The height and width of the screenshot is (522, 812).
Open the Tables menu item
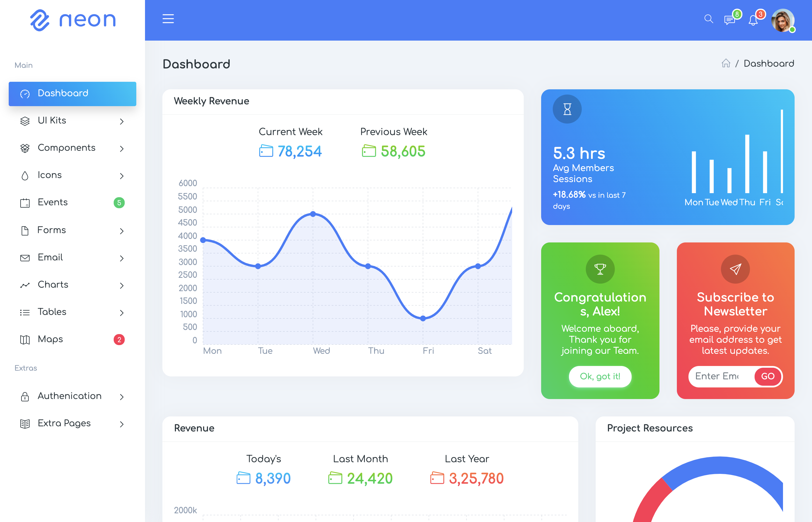(72, 312)
